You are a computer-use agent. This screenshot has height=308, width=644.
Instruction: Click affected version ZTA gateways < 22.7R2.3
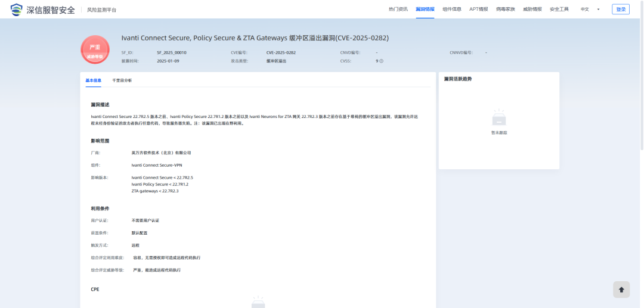[155, 191]
